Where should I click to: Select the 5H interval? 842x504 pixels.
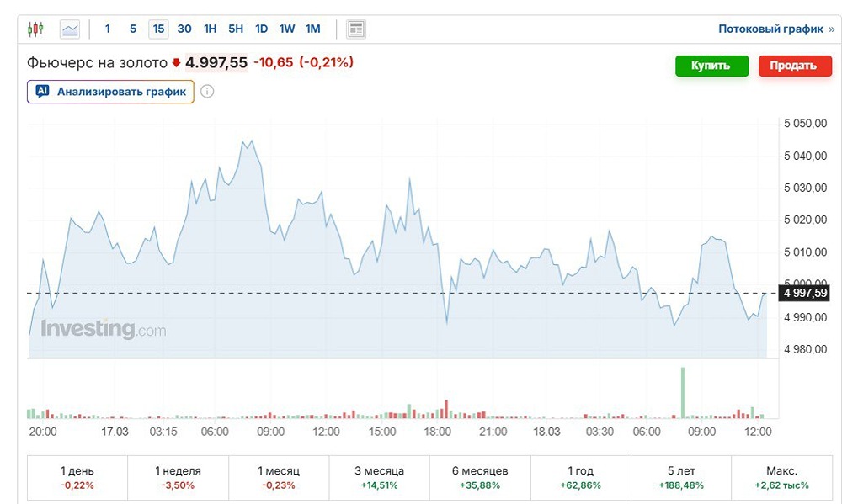236,29
